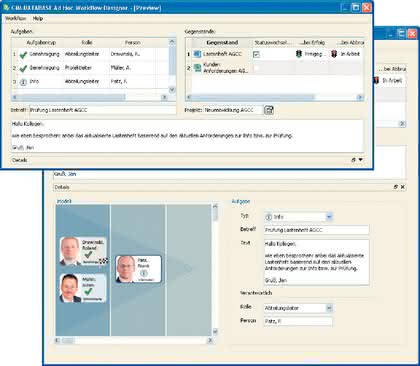
Task: Select the Kunden-Anforderungen item text
Action: tap(225, 68)
